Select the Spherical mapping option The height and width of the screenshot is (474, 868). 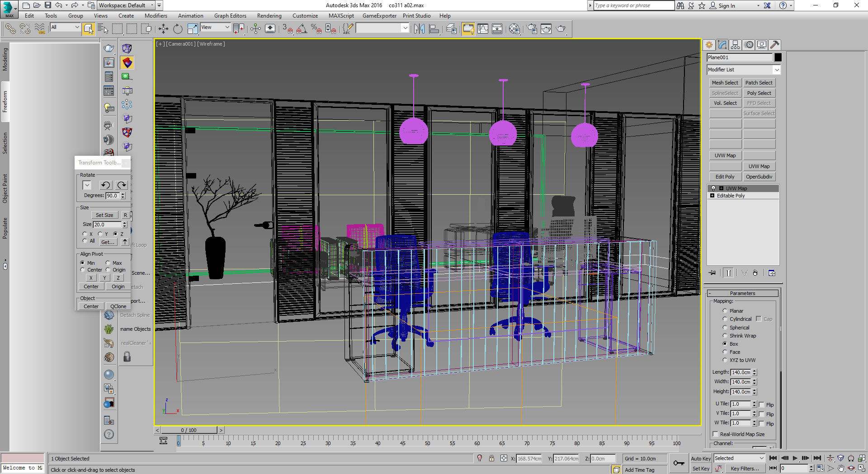point(725,328)
